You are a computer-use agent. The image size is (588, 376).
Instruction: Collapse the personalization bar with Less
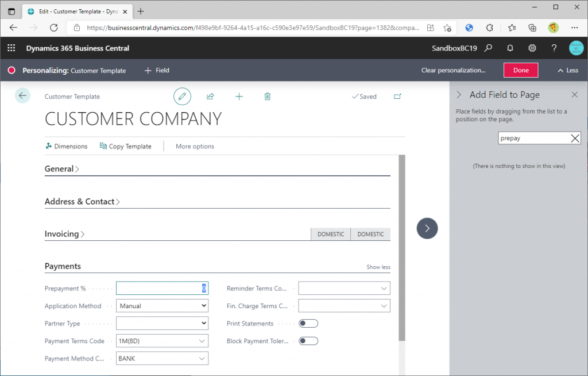tap(568, 70)
